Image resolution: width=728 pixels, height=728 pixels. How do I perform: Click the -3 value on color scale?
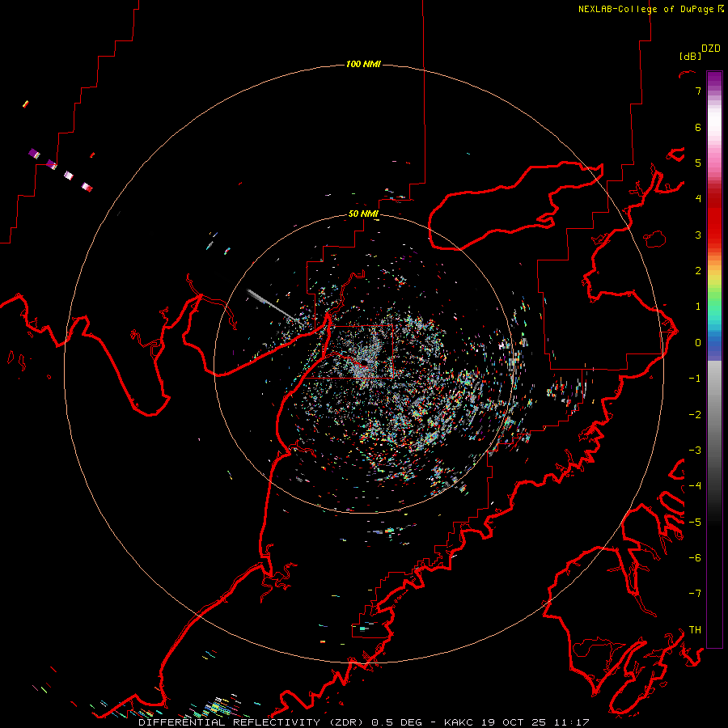pyautogui.click(x=695, y=450)
